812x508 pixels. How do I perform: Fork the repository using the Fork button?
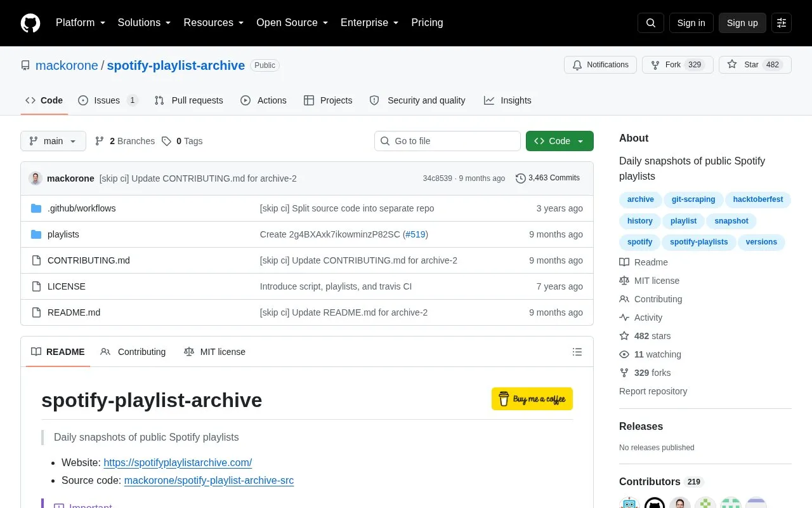[678, 65]
